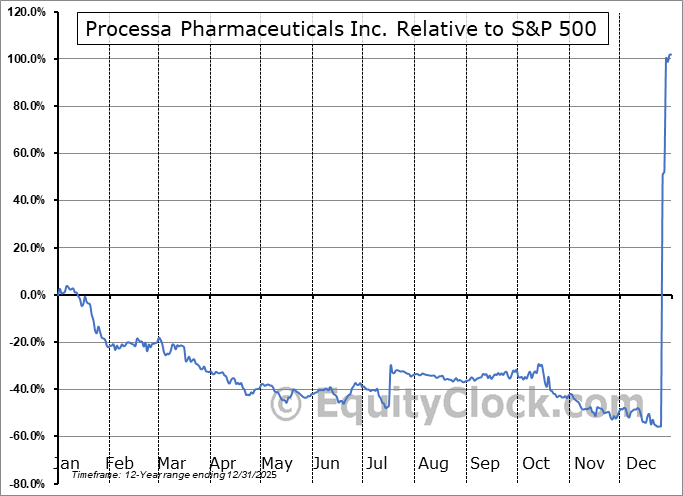Select the Apr label on the time axis

[222, 463]
